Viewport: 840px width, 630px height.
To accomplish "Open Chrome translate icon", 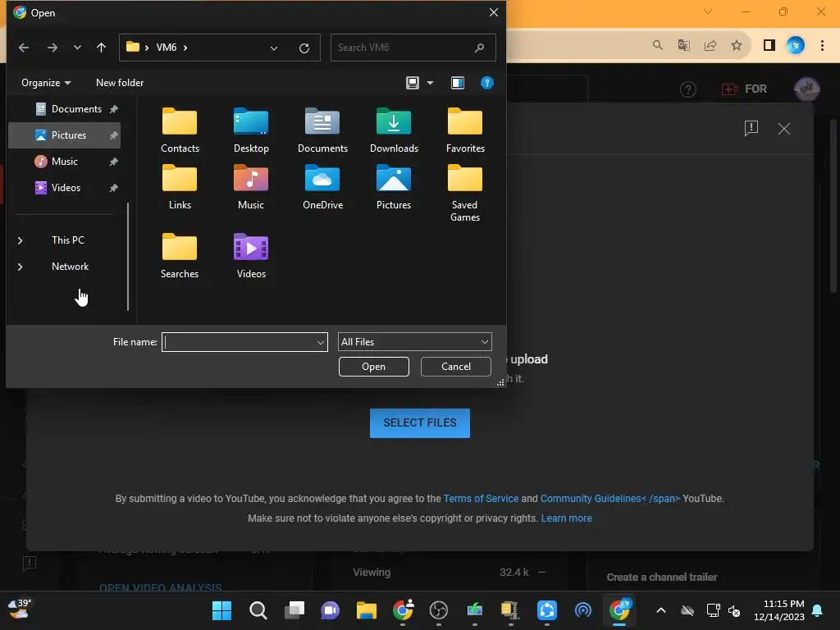I will 683,46.
